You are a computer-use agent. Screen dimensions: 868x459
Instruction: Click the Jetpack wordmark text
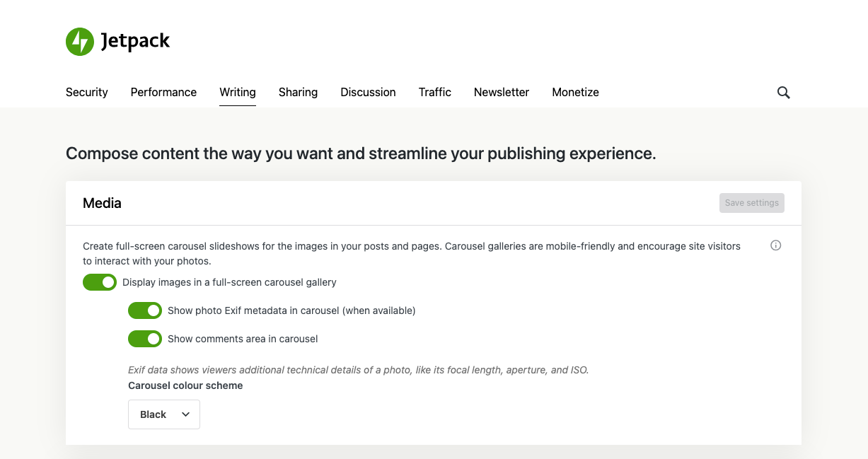click(135, 42)
